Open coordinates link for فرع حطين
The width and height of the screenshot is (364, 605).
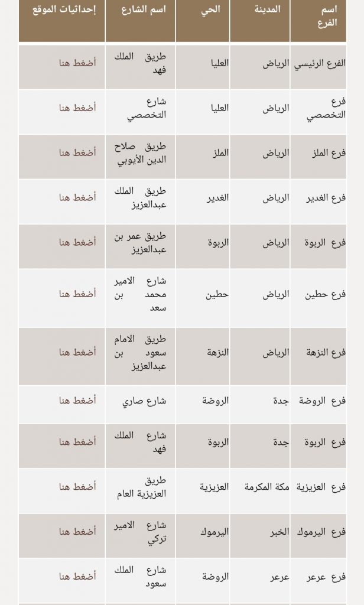point(77,294)
